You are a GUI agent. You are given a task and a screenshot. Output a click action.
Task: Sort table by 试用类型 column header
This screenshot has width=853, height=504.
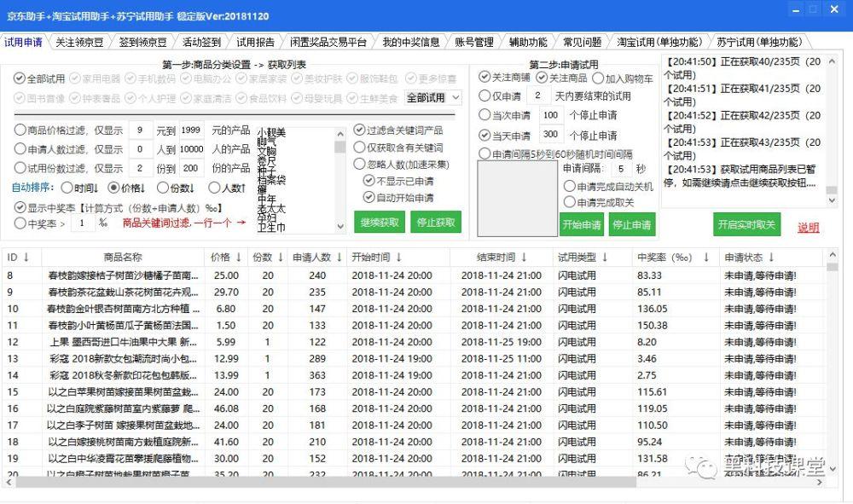tap(593, 258)
